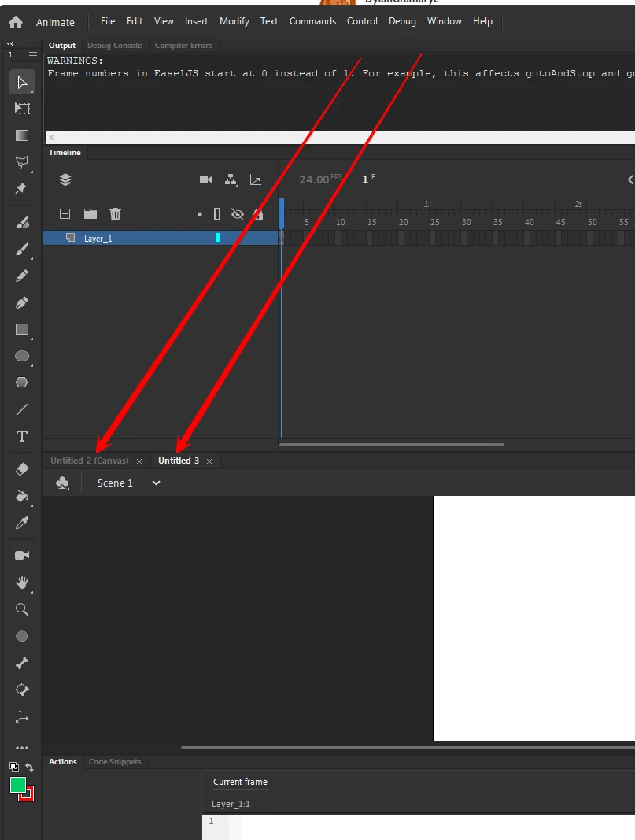
Task: Select the 3D Translation axes tool
Action: pos(22,716)
